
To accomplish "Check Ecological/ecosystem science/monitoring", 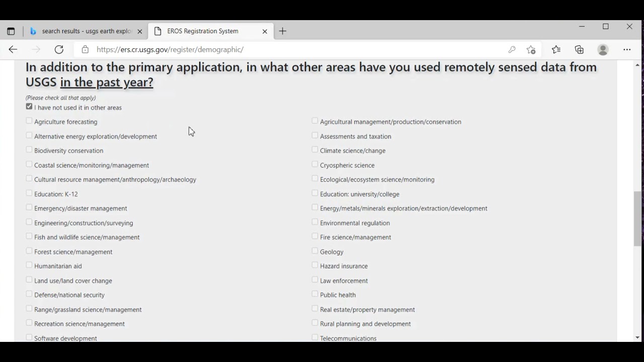I will coord(315,178).
